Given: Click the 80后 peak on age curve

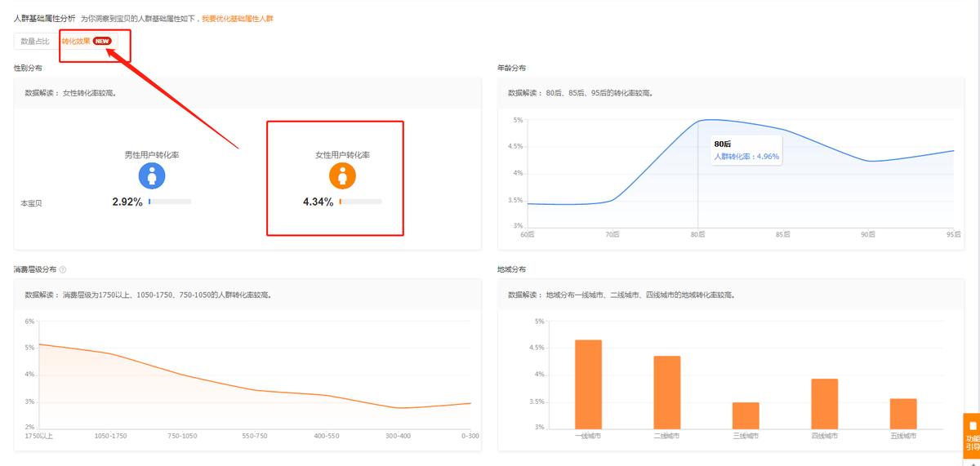Looking at the screenshot, I should 698,121.
